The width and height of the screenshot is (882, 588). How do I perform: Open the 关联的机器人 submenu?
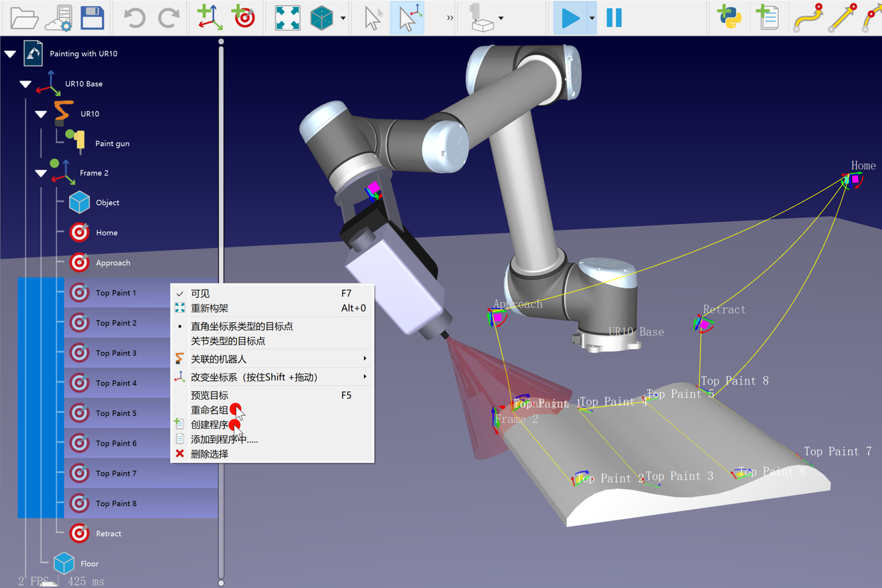click(218, 359)
